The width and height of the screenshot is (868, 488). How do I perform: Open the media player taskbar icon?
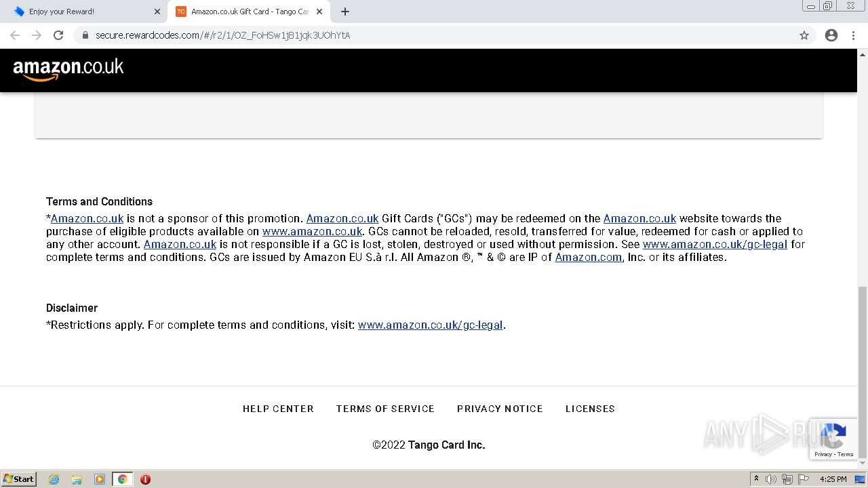tap(100, 479)
